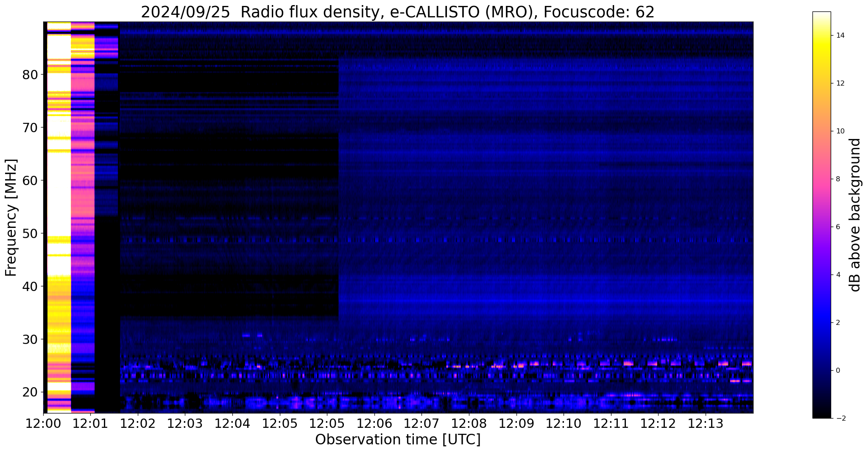
Task: Click the 12:06 time tick label
Action: (x=374, y=423)
